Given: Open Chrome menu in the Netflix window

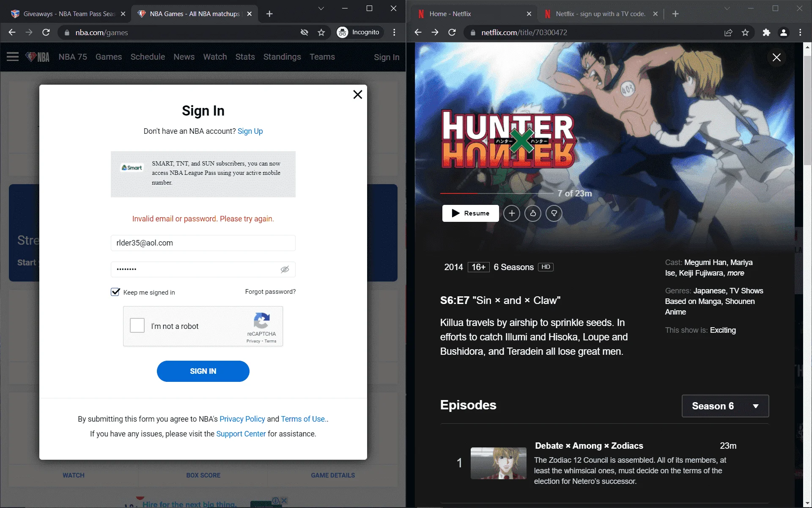Looking at the screenshot, I should (800, 32).
